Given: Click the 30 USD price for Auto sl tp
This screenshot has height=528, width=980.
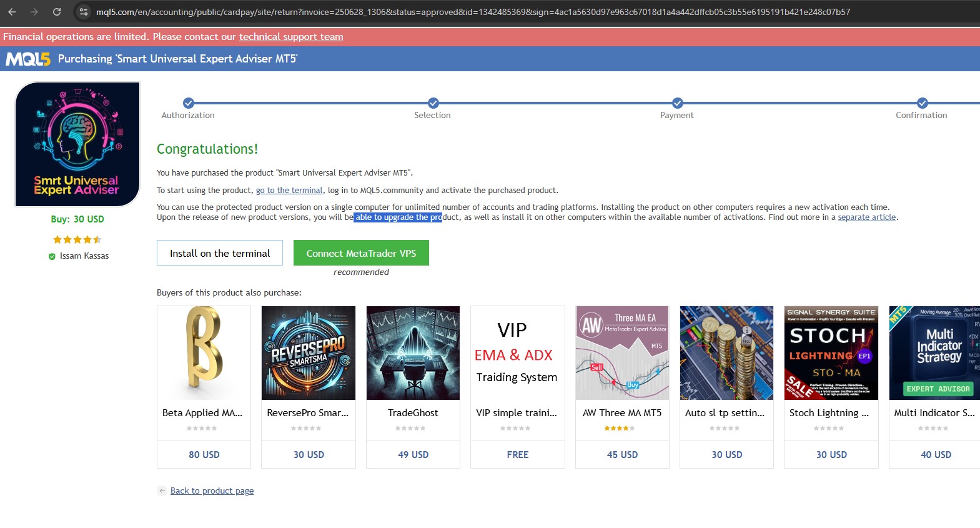Looking at the screenshot, I should click(727, 455).
